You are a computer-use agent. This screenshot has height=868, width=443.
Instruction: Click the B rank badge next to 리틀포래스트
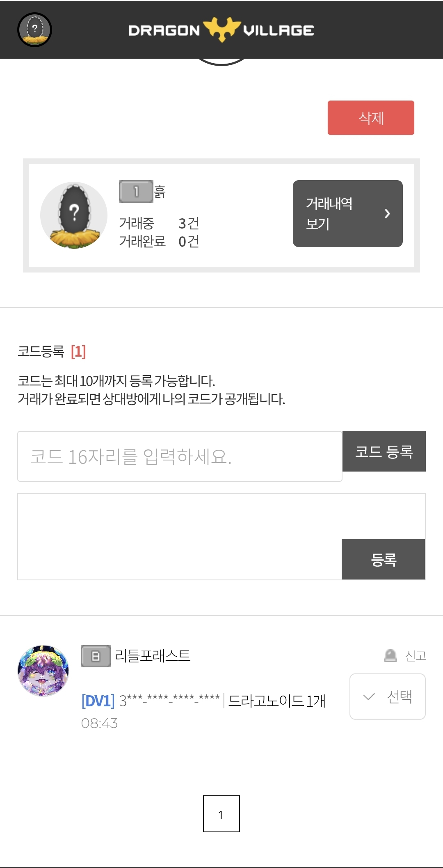(96, 656)
